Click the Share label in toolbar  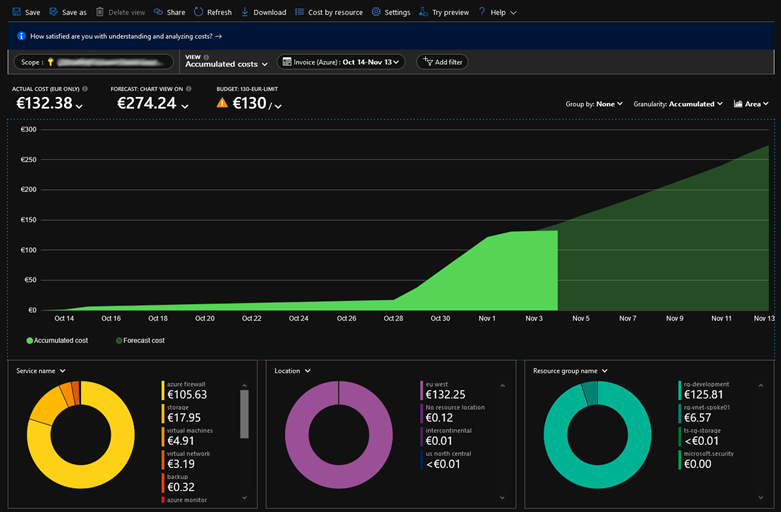(176, 12)
